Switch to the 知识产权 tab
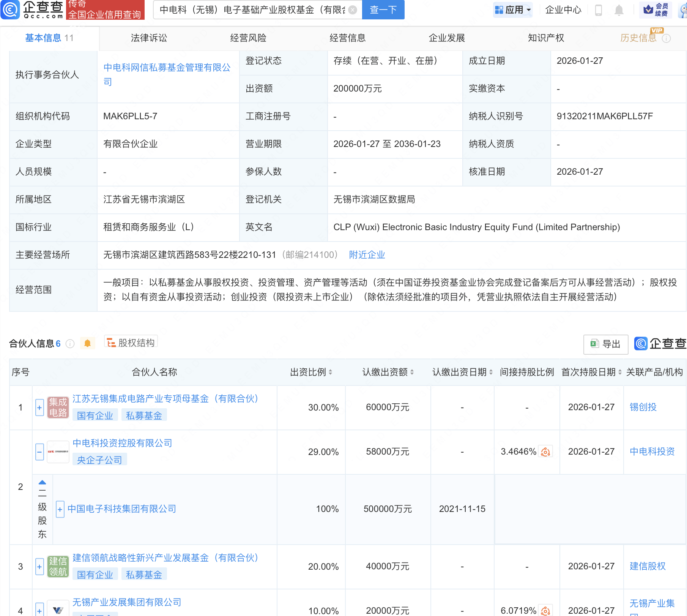 click(546, 38)
